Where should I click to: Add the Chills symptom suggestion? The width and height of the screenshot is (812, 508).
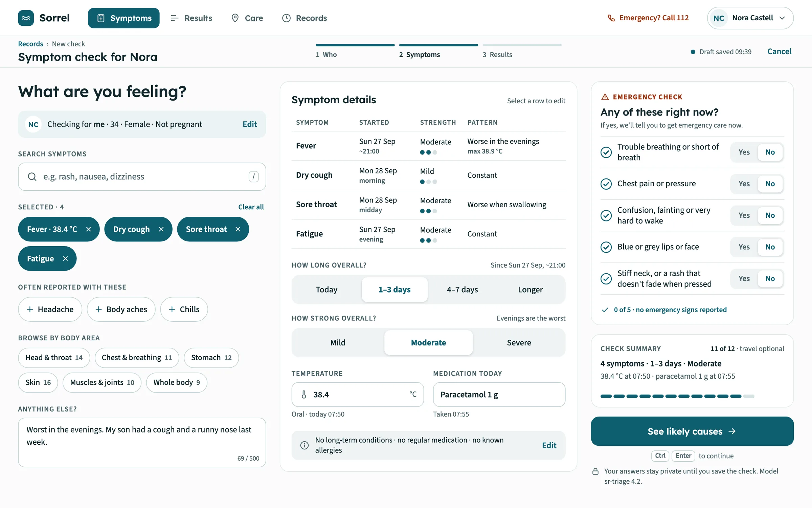[x=184, y=309]
